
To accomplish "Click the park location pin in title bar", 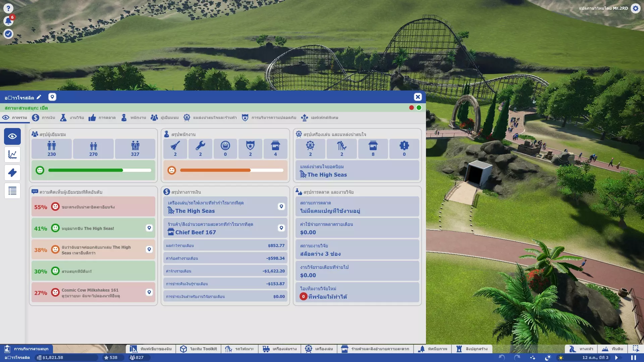I will point(52,97).
